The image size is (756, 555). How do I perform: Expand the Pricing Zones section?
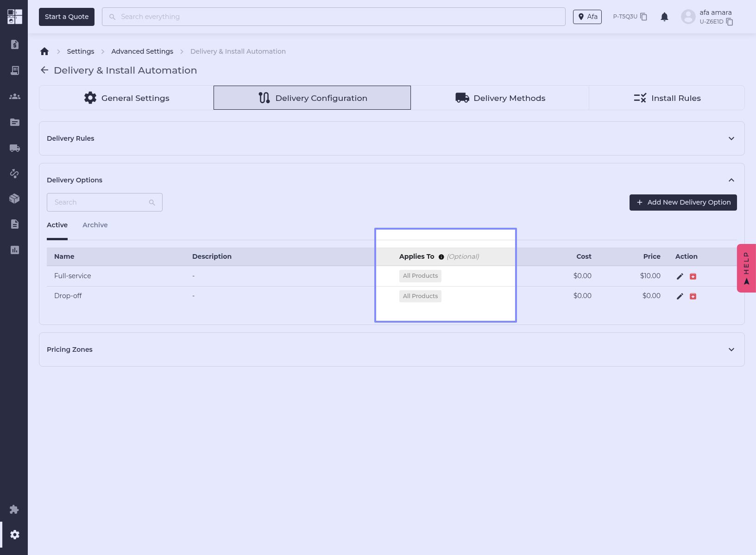[731, 349]
